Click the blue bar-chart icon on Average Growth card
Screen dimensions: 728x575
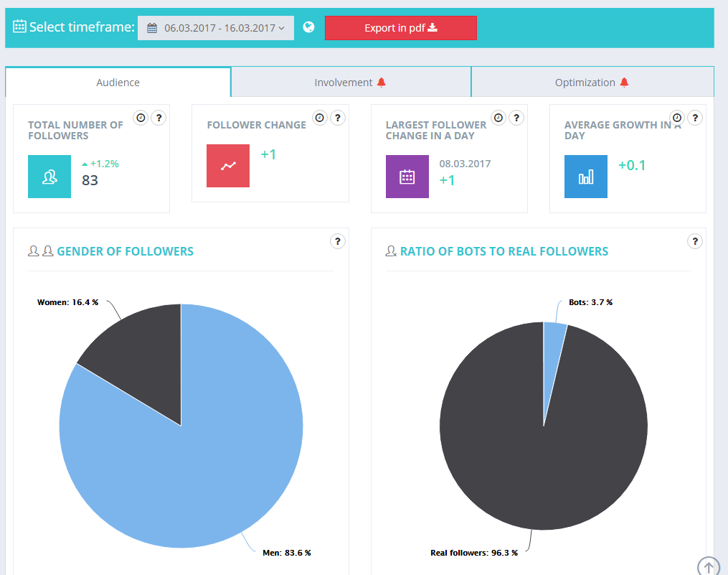(x=585, y=176)
